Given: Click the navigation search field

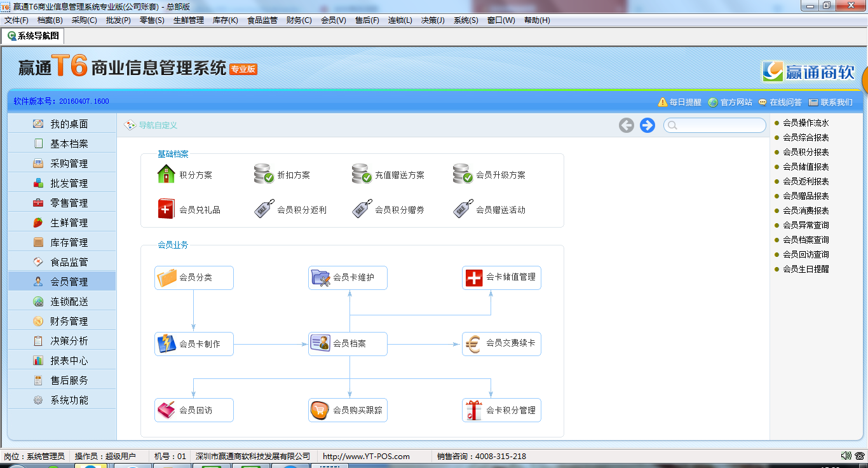Looking at the screenshot, I should coord(715,125).
